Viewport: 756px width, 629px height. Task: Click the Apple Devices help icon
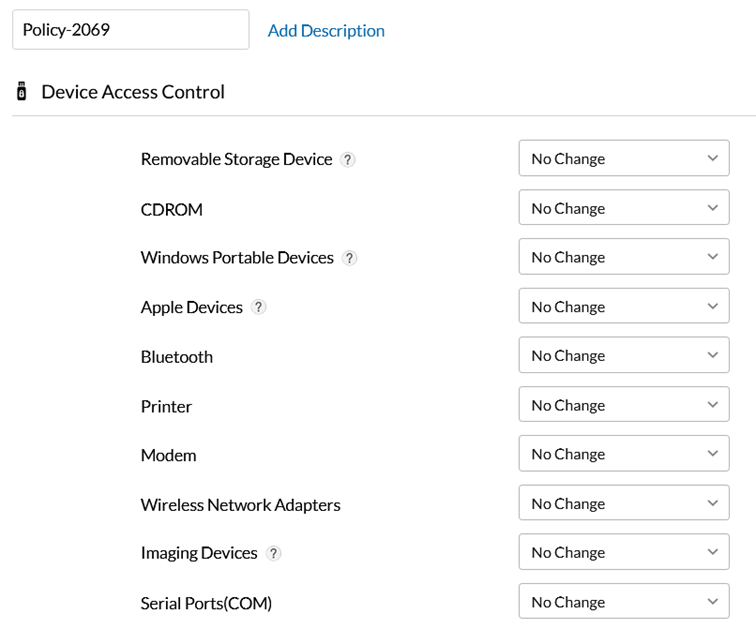click(x=258, y=307)
